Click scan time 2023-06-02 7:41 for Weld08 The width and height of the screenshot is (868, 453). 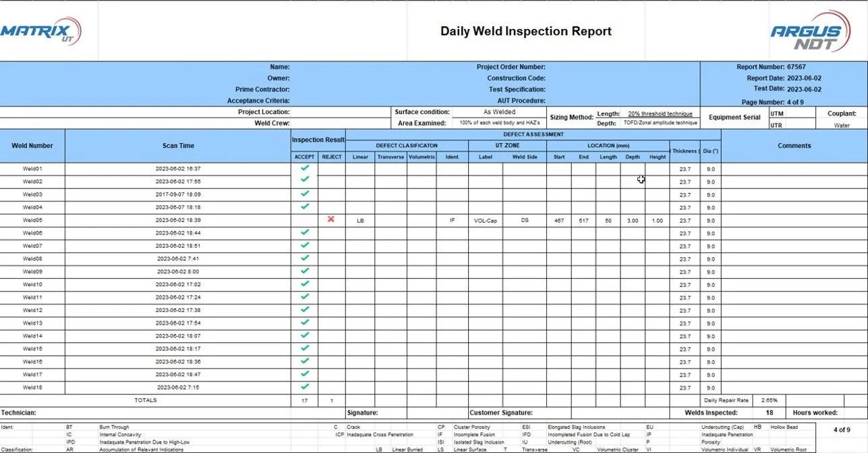(178, 259)
